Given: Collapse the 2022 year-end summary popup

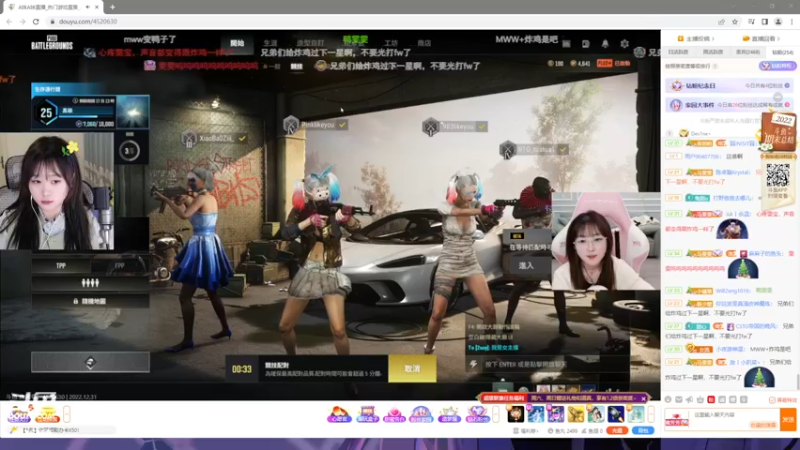Looking at the screenshot, I should (x=778, y=97).
